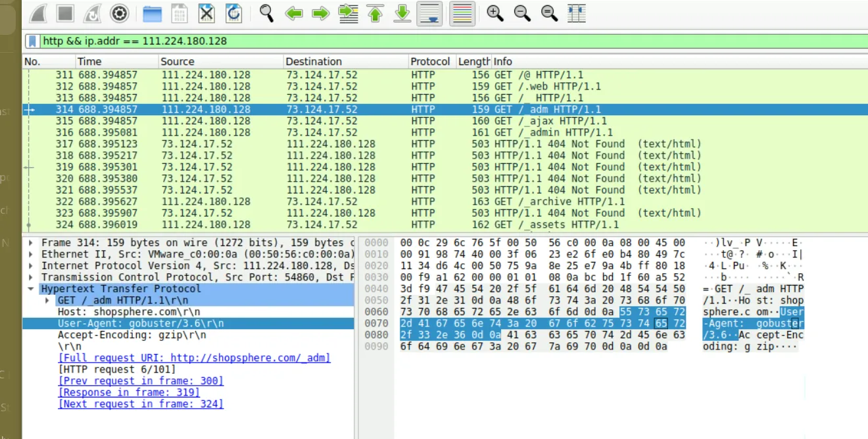The height and width of the screenshot is (439, 868).
Task: Follow Prev request in frame 300 link
Action: coord(141,381)
